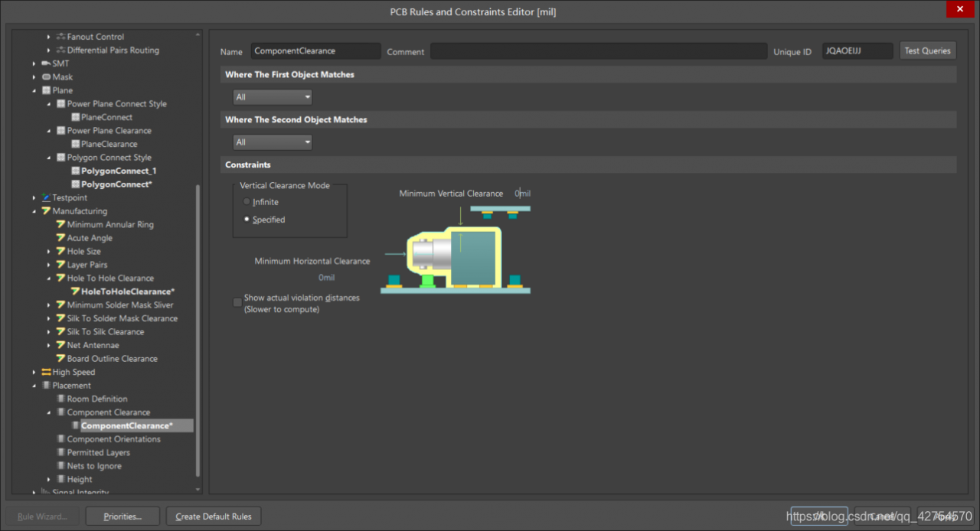The height and width of the screenshot is (531, 980).
Task: Click the Differential Pairs Routing icon
Action: [x=60, y=50]
